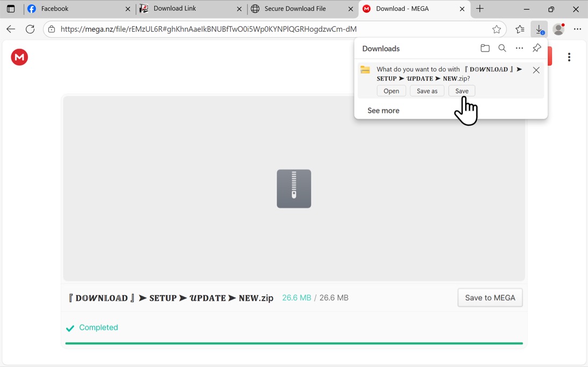Open the MEGA three-dot menu
The height and width of the screenshot is (367, 588).
569,57
